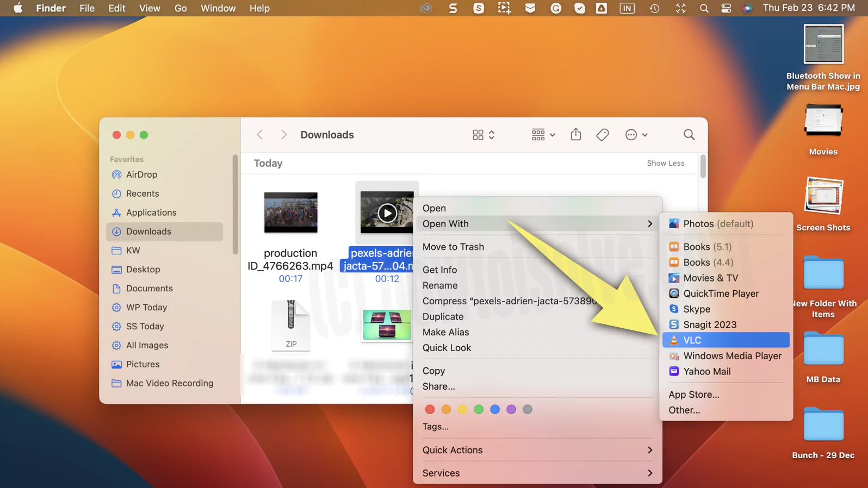The height and width of the screenshot is (488, 868).
Task: Choose App Store... in Open With submenu
Action: pos(726,395)
